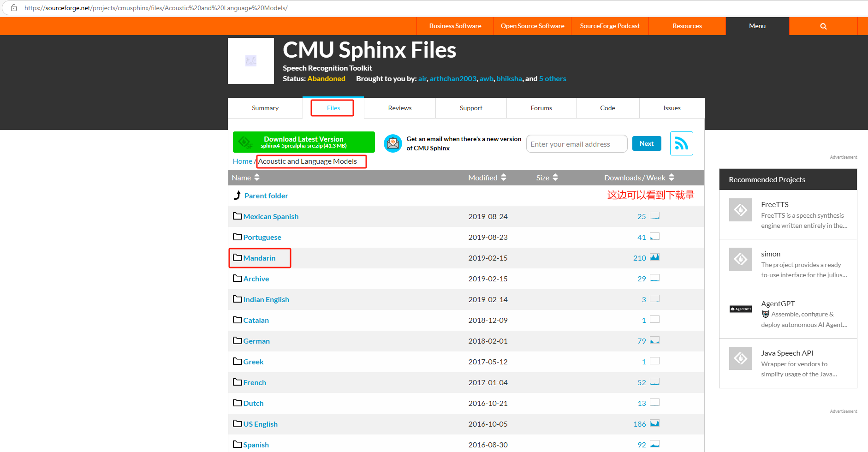Sort files by Size column arrows

point(555,178)
